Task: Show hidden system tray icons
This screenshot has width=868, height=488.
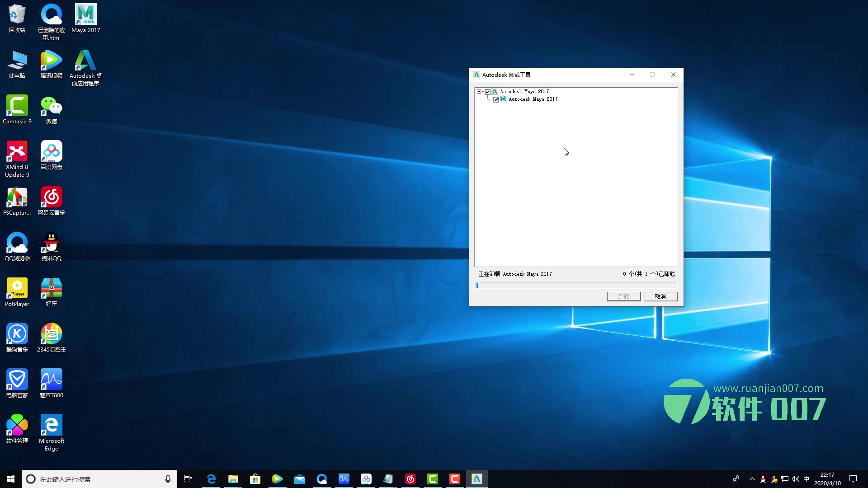Action: tap(752, 479)
